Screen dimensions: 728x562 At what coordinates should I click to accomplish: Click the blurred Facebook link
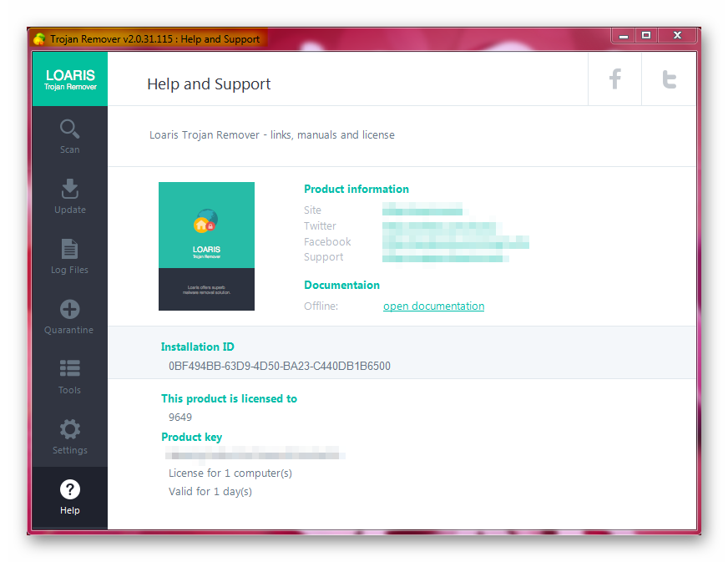456,242
